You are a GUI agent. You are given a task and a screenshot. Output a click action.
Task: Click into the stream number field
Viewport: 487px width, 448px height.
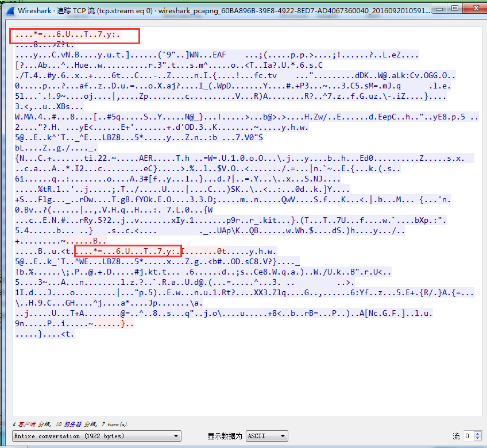(469, 436)
